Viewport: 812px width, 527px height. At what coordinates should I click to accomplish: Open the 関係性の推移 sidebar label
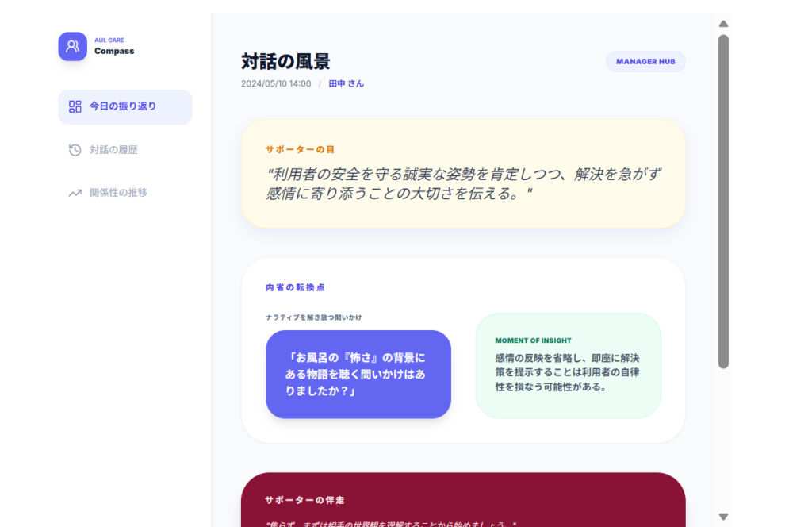point(118,193)
